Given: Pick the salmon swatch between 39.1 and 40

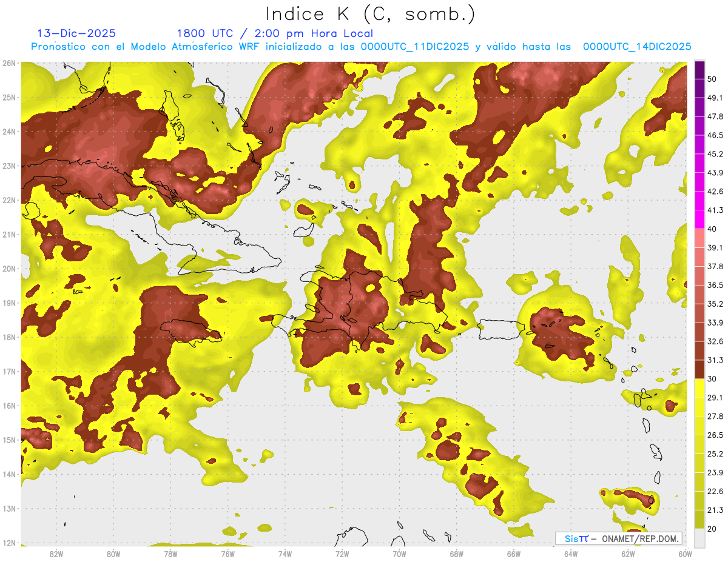Looking at the screenshot, I should click(x=699, y=238).
